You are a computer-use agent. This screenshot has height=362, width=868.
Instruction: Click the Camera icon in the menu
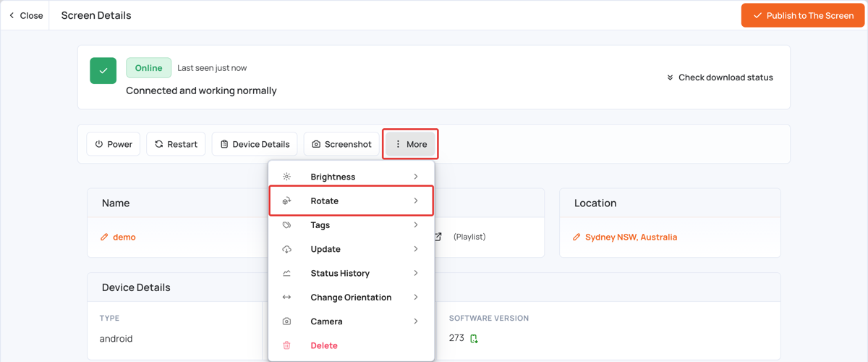(286, 321)
